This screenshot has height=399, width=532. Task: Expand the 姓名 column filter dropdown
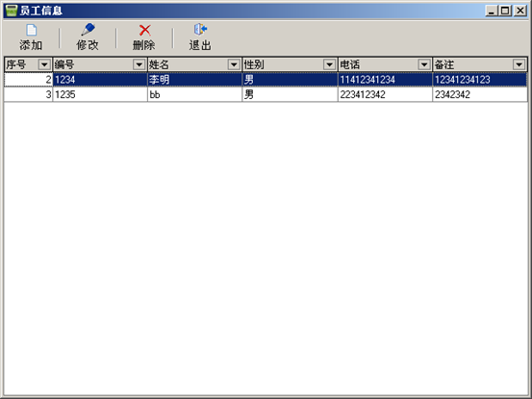pos(234,64)
